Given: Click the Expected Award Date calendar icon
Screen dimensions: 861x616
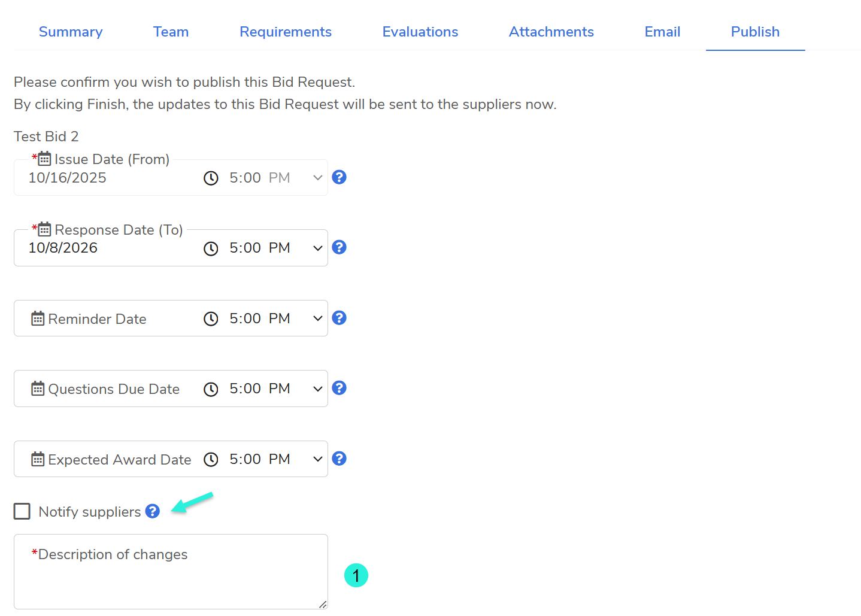Looking at the screenshot, I should point(38,459).
